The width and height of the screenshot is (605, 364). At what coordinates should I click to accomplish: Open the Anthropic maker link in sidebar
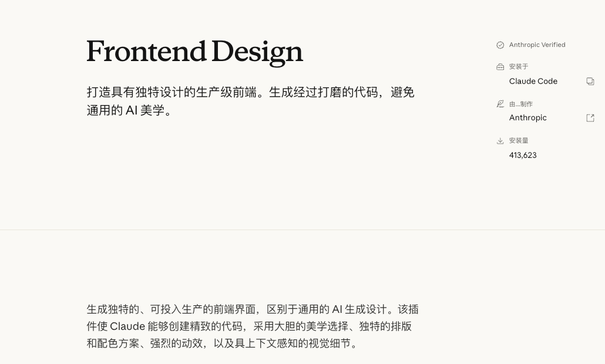point(527,118)
